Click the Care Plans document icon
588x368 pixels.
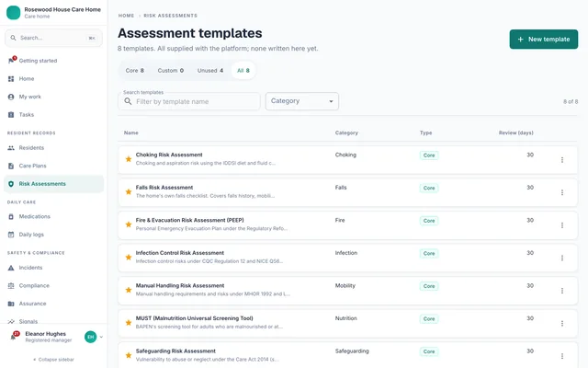pyautogui.click(x=11, y=166)
